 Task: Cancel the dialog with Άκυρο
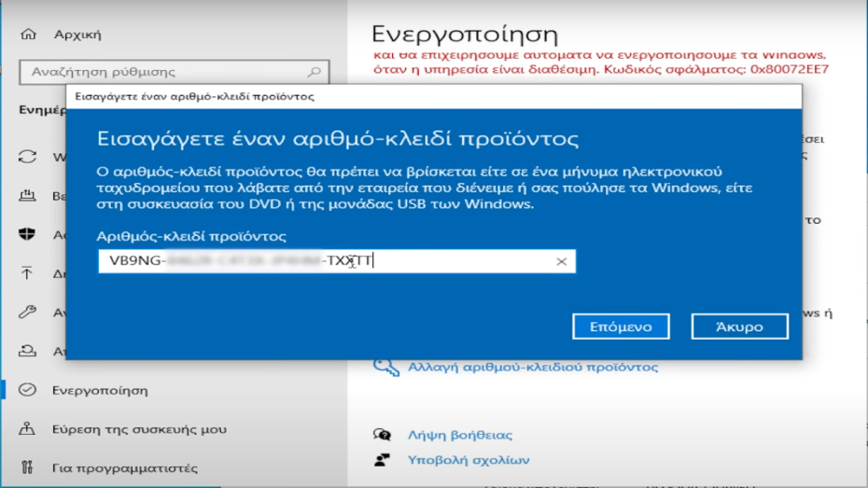(739, 327)
